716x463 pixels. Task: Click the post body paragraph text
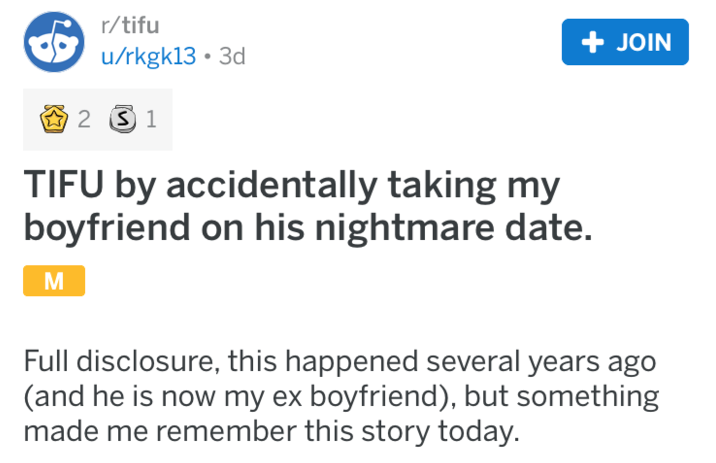[x=340, y=397]
